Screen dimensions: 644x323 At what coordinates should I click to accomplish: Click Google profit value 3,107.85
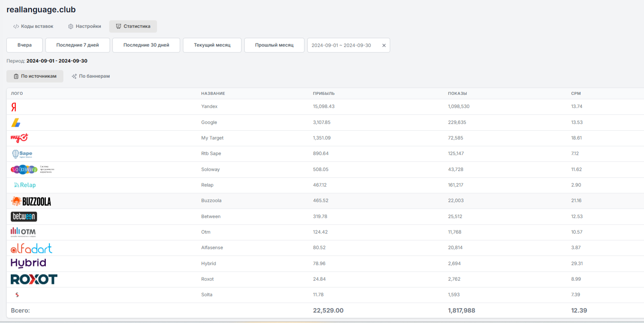point(322,122)
